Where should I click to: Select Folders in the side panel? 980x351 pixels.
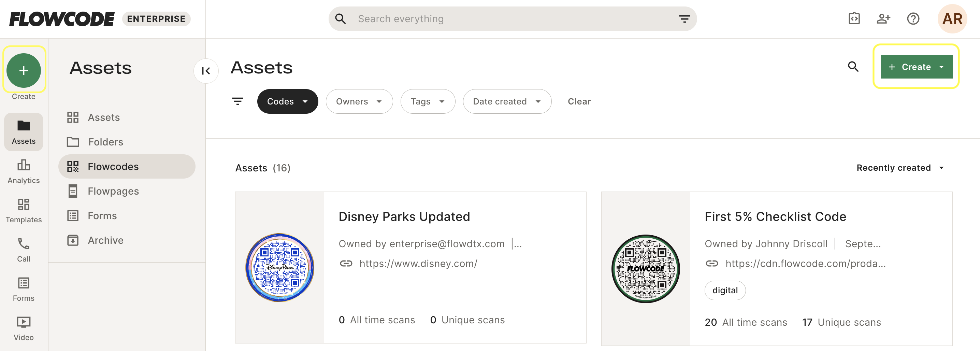point(127,142)
